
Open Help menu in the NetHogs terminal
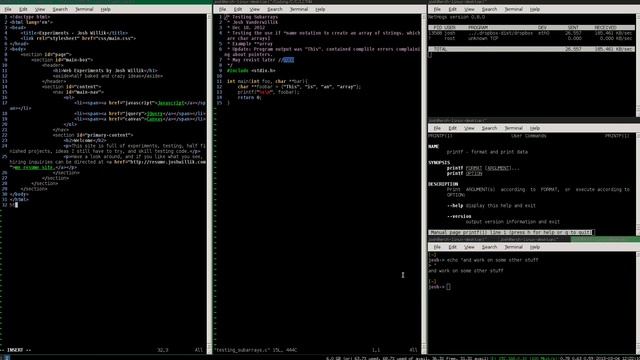pyautogui.click(x=535, y=9)
